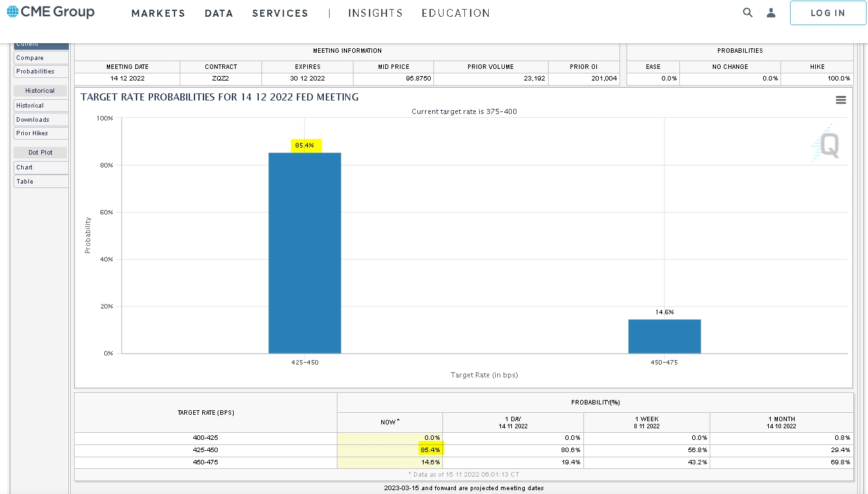Open the Prior Hikes sidebar item

[x=41, y=133]
